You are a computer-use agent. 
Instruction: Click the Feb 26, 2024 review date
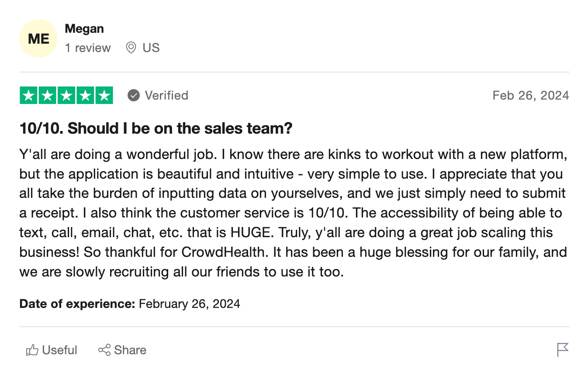tap(531, 95)
